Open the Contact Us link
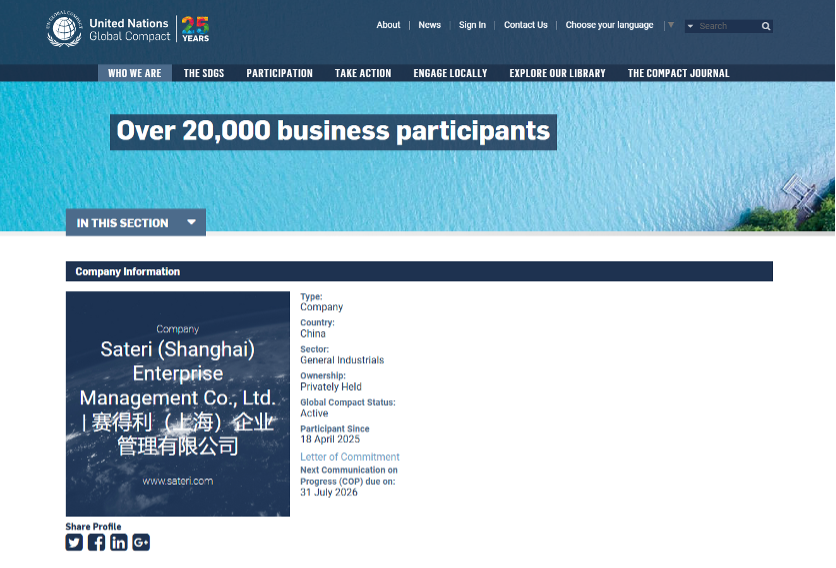Screen dimensions: 836x568 click(x=526, y=25)
